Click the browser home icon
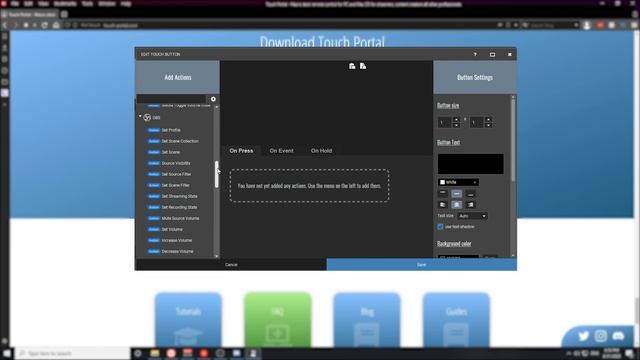The height and width of the screenshot is (360, 640). [56, 25]
